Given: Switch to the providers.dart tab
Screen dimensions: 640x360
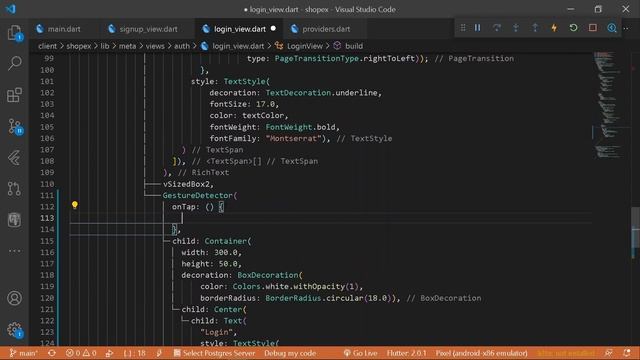Looking at the screenshot, I should click(x=326, y=29).
